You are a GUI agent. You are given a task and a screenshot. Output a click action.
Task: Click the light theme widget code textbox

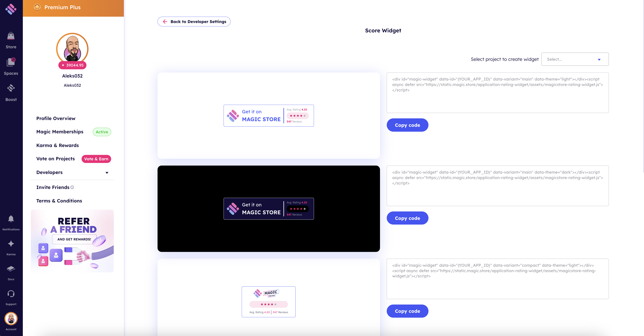pyautogui.click(x=498, y=93)
